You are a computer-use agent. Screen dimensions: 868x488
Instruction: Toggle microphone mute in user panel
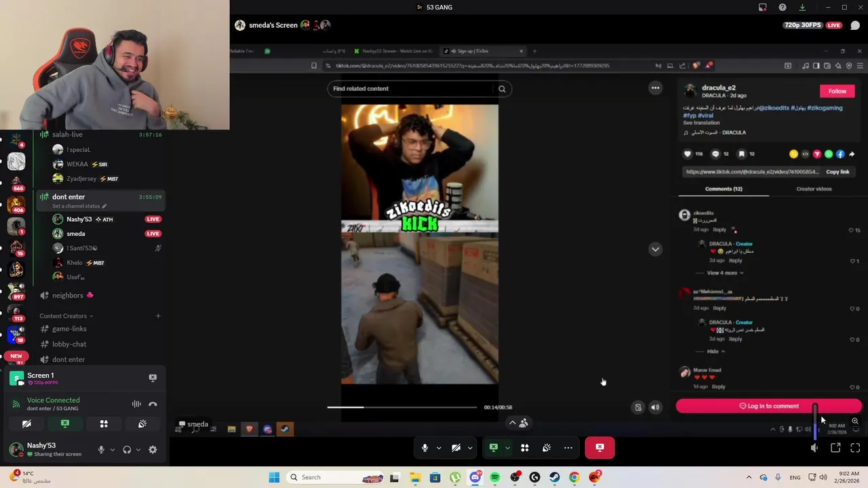tap(101, 449)
